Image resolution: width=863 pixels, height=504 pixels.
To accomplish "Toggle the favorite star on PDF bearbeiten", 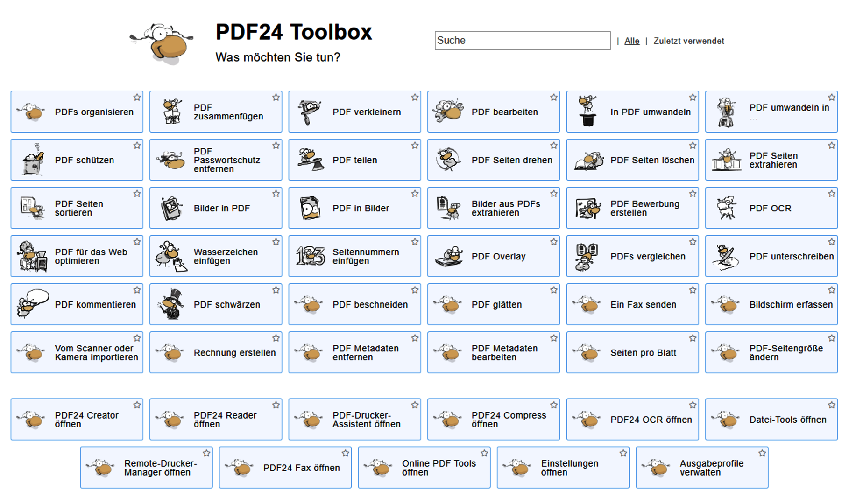I will (554, 98).
